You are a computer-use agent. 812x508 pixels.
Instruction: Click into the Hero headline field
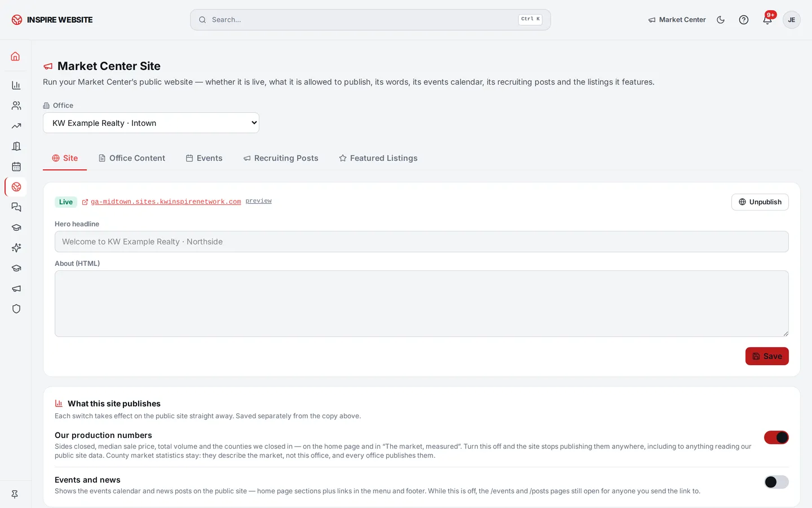tap(422, 242)
